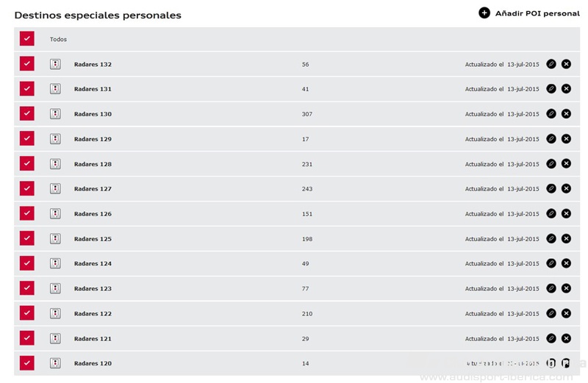Click the Añadir POI personal label

[x=537, y=13]
